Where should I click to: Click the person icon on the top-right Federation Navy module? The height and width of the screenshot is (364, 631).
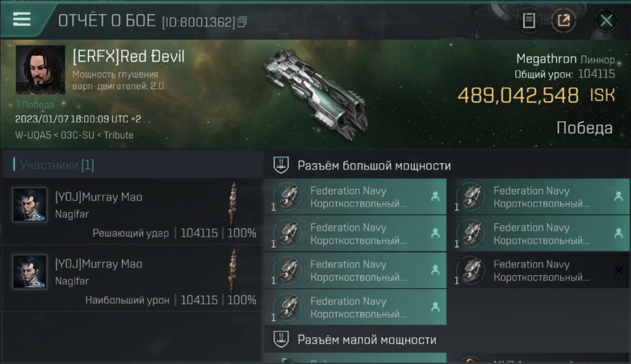click(618, 197)
